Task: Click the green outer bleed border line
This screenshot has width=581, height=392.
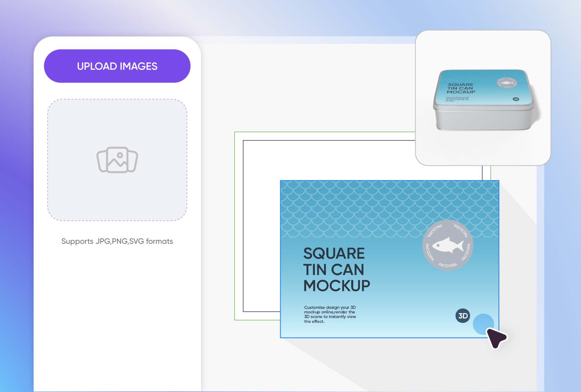Action: click(235, 226)
